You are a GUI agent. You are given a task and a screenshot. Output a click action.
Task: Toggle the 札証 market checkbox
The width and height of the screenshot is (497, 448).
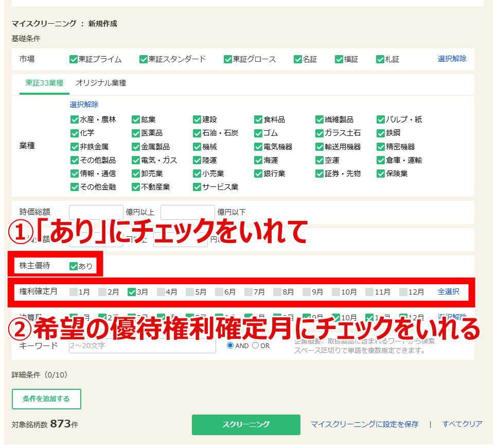(380, 59)
